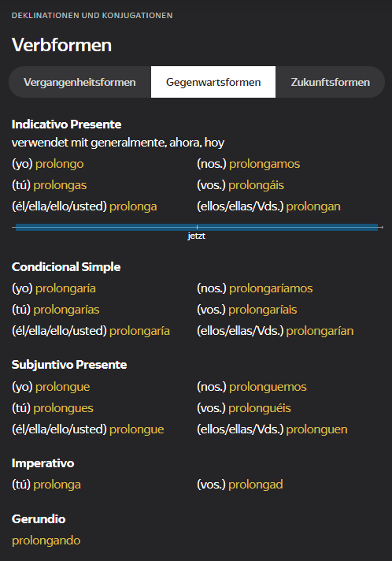Click the link 'prolongarías'

pyautogui.click(x=66, y=310)
